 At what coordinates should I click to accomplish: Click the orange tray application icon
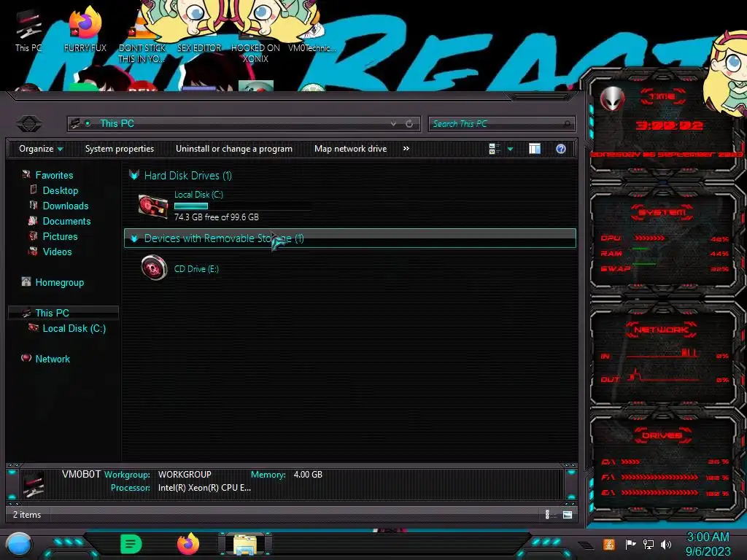[x=609, y=544]
